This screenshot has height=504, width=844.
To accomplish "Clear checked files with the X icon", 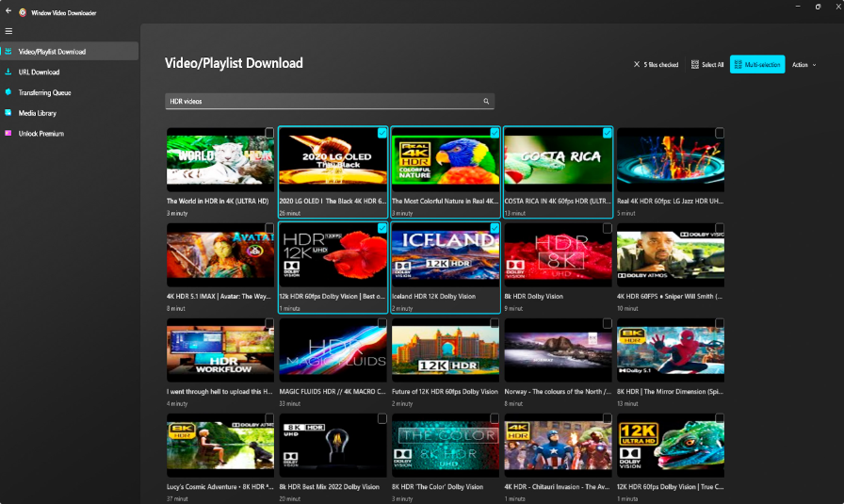I will [637, 64].
